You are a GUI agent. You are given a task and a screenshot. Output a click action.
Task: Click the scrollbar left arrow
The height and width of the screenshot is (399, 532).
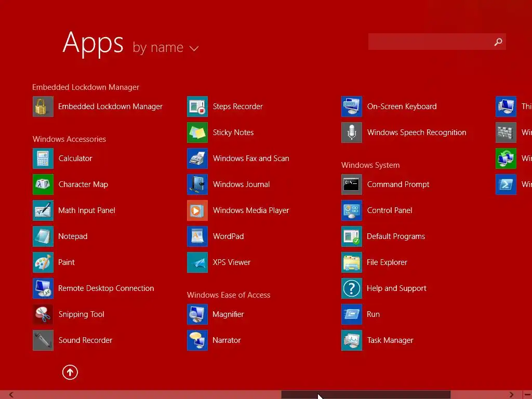pyautogui.click(x=11, y=395)
